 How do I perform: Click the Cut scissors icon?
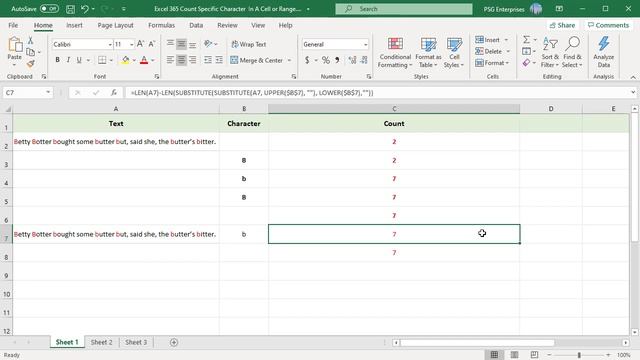(x=30, y=40)
